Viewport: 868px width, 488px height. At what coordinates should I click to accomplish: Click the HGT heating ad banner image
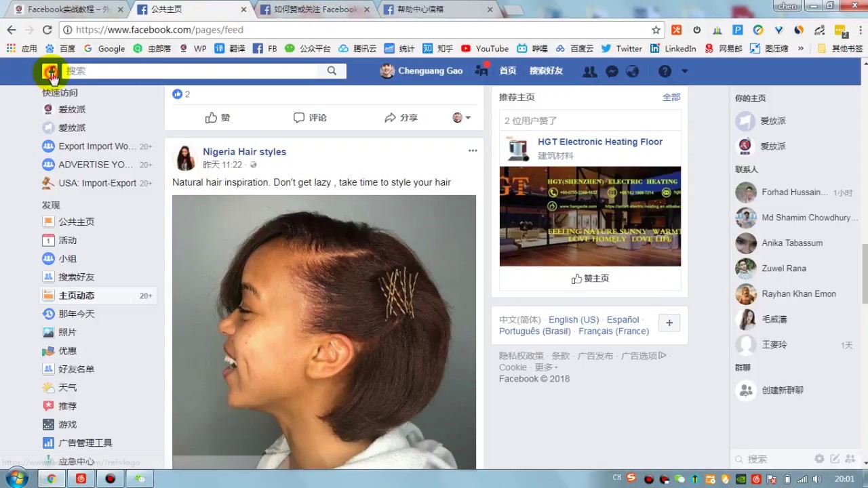coord(590,216)
